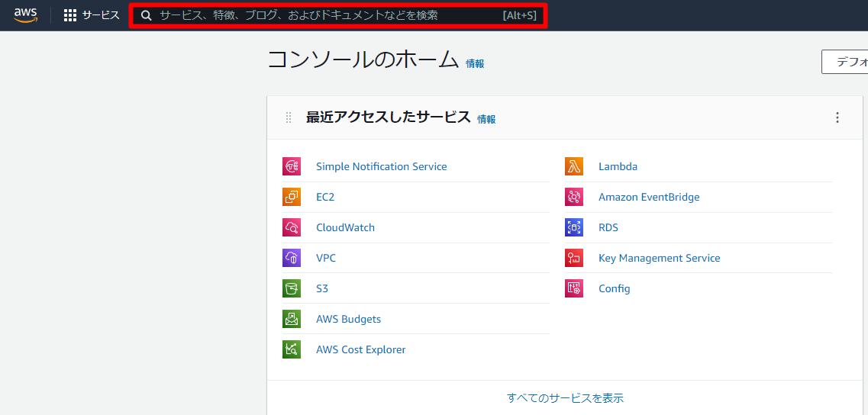Screen dimensions: 868x415
Task: Click the VPC service icon
Action: [292, 258]
